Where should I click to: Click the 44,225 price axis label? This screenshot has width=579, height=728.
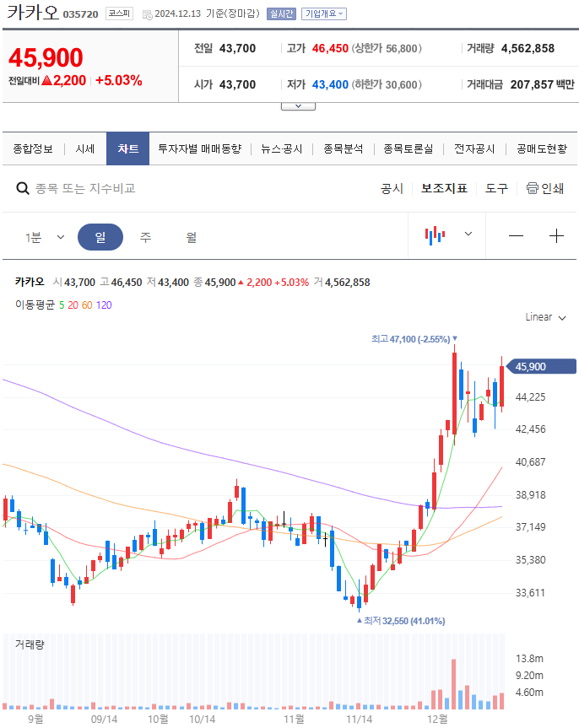530,397
